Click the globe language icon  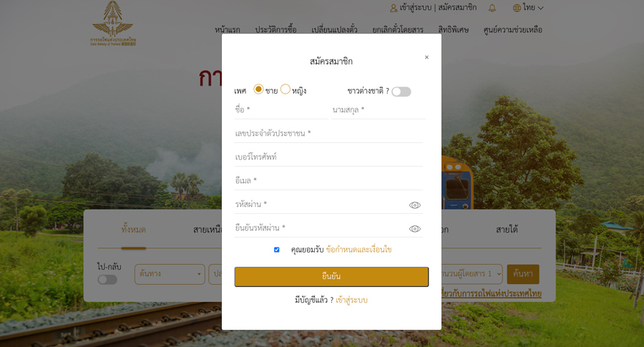[x=517, y=8]
